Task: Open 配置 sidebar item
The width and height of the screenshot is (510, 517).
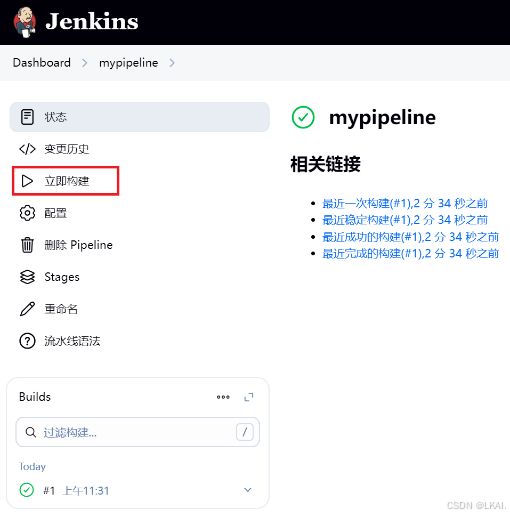Action: coord(56,213)
